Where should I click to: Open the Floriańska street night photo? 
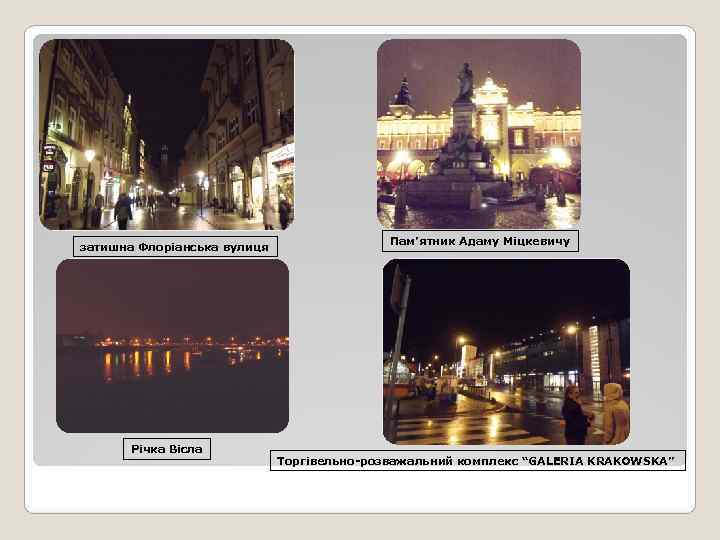coord(167,135)
